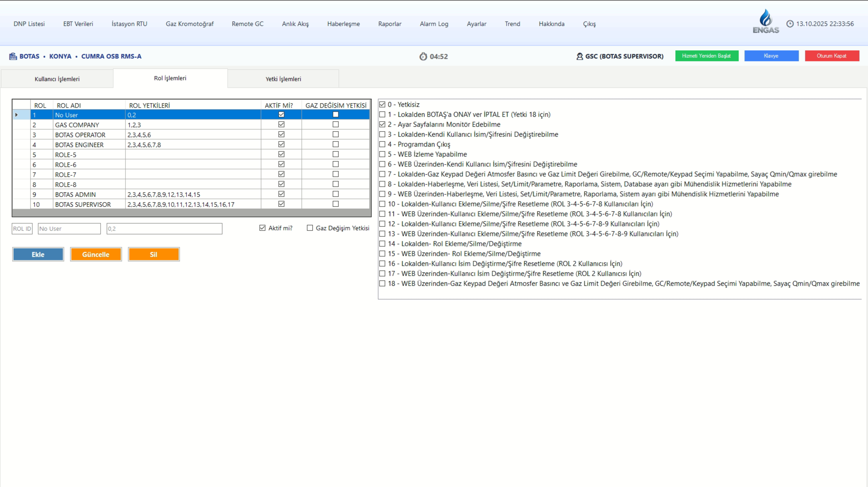
Task: Click the Hizmeti Yeniden Başlat button
Action: click(706, 56)
